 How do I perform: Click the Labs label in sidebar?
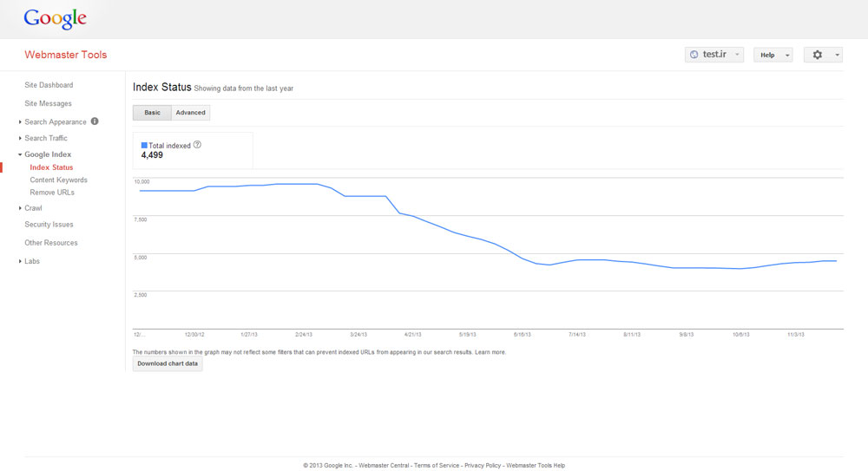coord(32,261)
